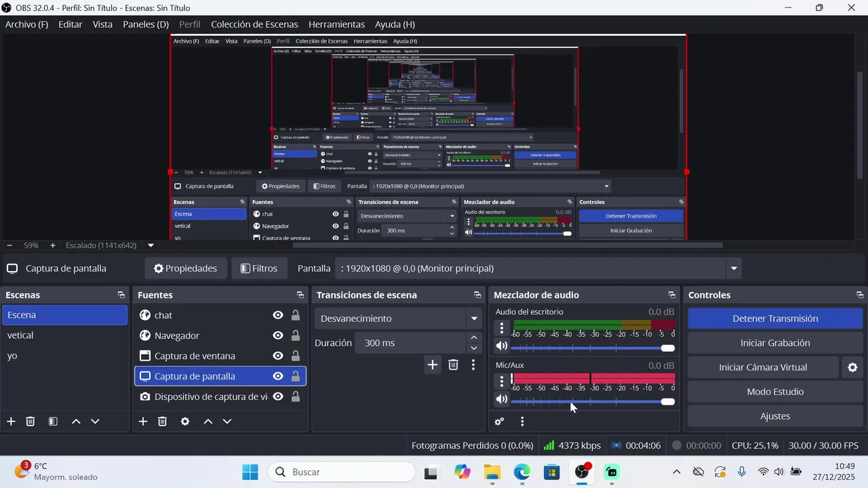Click the transition duration 300 ms field

(412, 343)
